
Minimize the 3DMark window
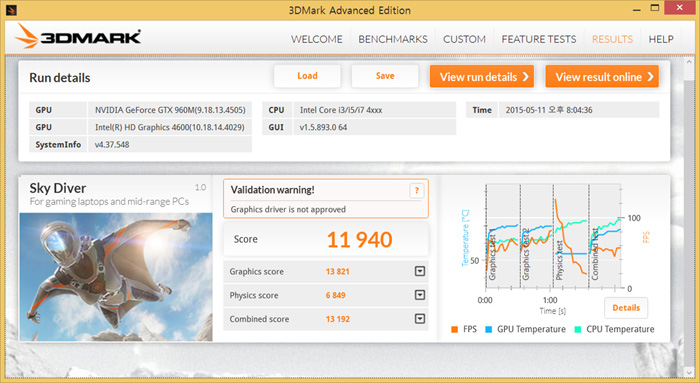(x=637, y=9)
